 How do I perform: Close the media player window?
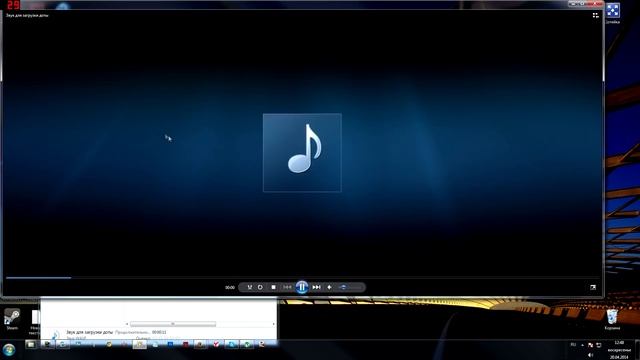click(595, 4)
